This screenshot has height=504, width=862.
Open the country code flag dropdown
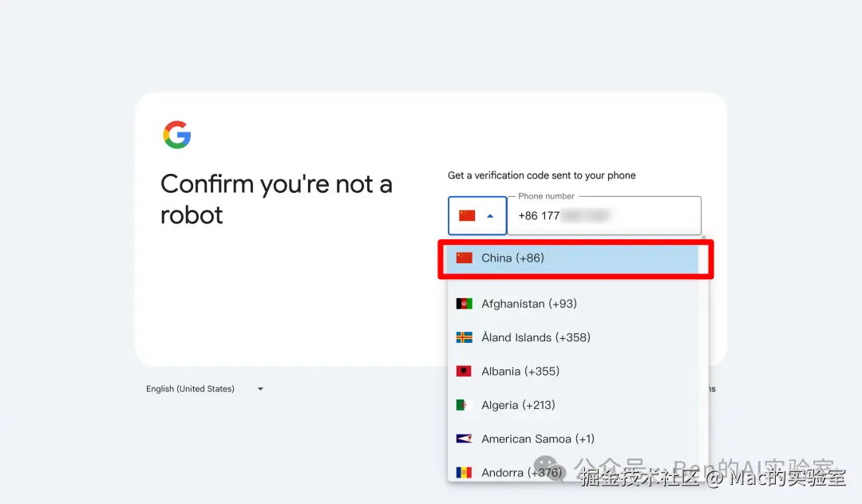pyautogui.click(x=477, y=216)
